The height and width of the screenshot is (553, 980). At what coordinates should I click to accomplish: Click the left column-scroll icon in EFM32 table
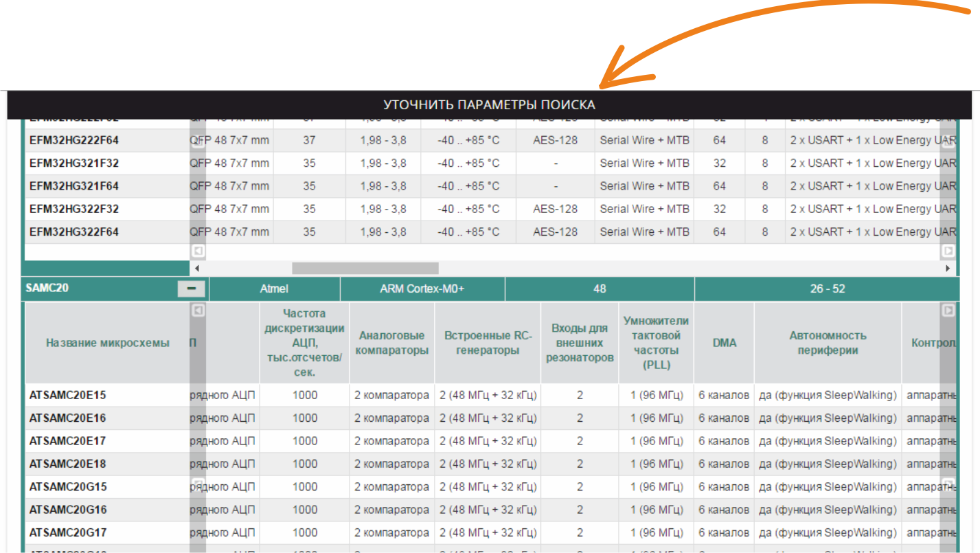coord(198,251)
